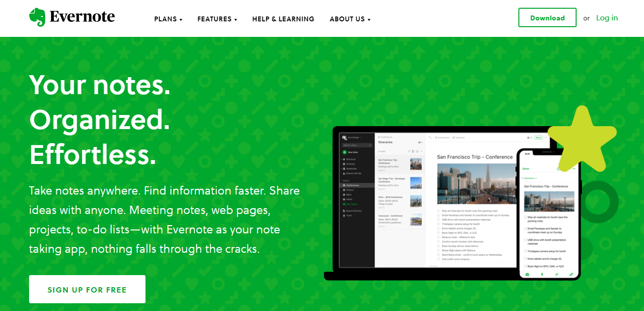Screen dimensions: 644x311
Task: Click the expand note arrows icon
Action: [x=430, y=138]
